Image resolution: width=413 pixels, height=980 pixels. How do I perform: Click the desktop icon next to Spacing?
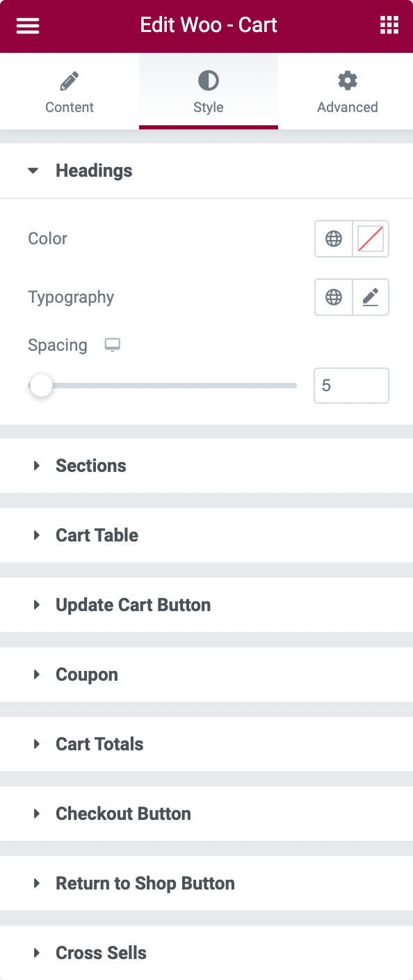coord(112,344)
